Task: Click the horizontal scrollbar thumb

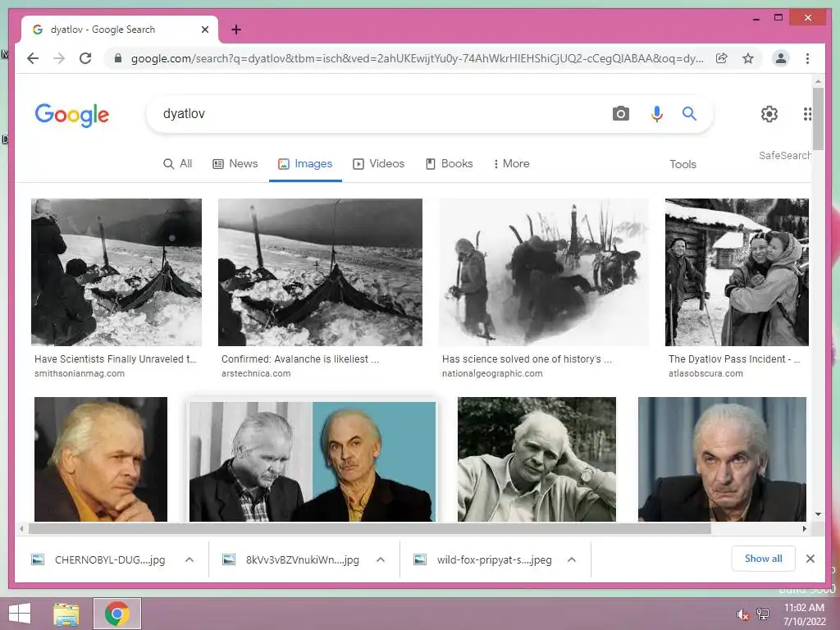Action: coord(370,529)
